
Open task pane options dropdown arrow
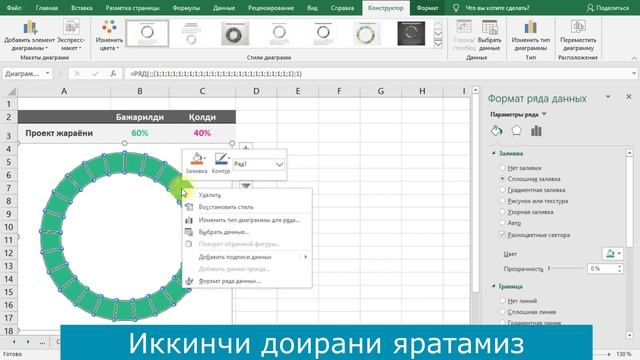tap(608, 97)
